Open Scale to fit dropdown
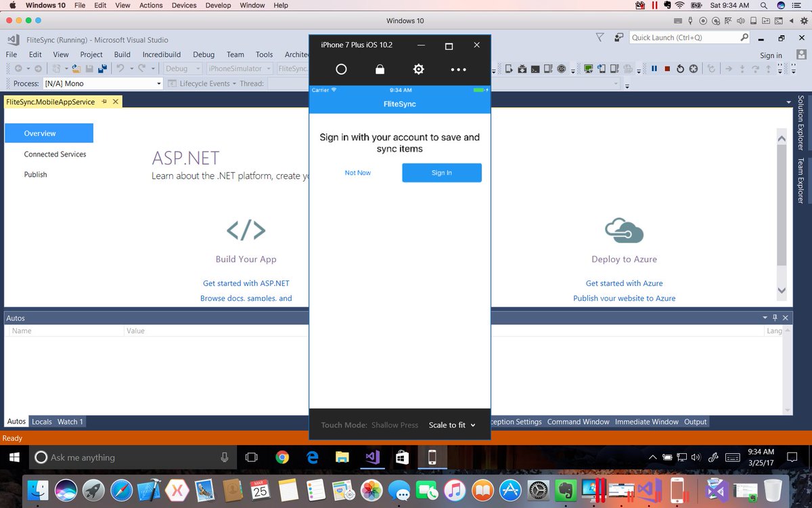The height and width of the screenshot is (508, 812). pyautogui.click(x=452, y=425)
